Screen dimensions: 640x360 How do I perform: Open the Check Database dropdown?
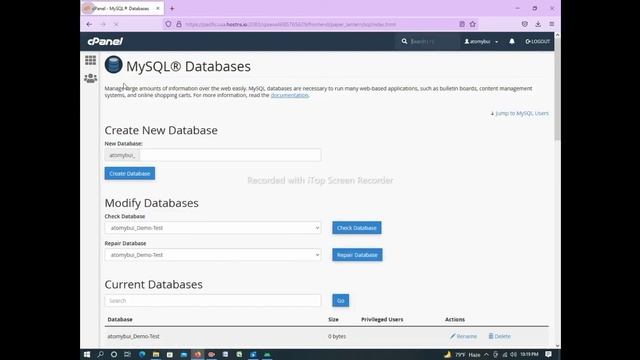point(213,228)
